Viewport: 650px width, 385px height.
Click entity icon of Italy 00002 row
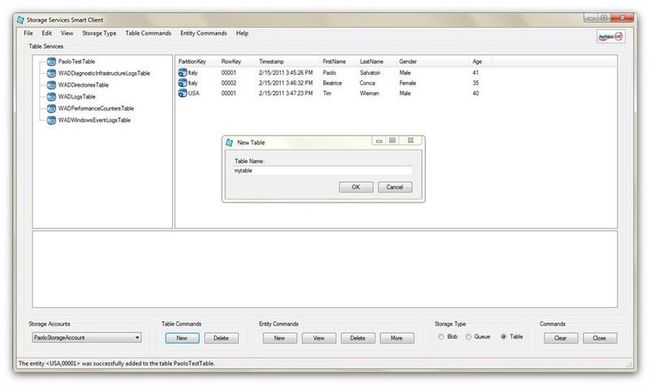coord(182,83)
